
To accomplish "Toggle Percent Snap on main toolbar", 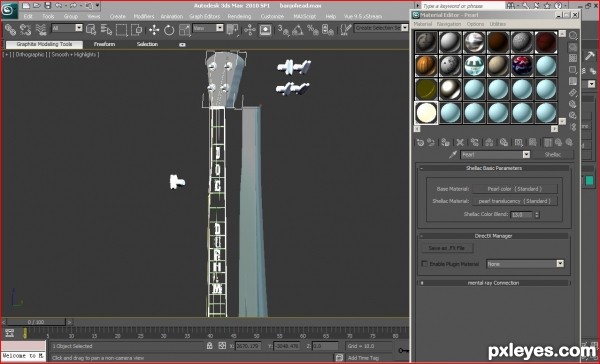I will (313, 29).
